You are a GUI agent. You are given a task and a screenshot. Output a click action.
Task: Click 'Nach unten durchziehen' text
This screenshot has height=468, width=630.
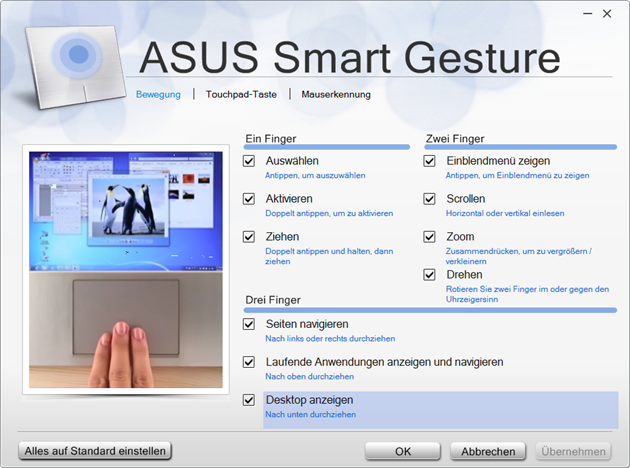click(311, 415)
